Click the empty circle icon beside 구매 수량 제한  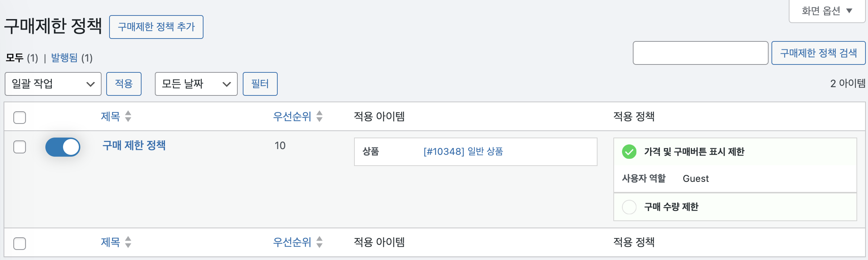point(629,207)
